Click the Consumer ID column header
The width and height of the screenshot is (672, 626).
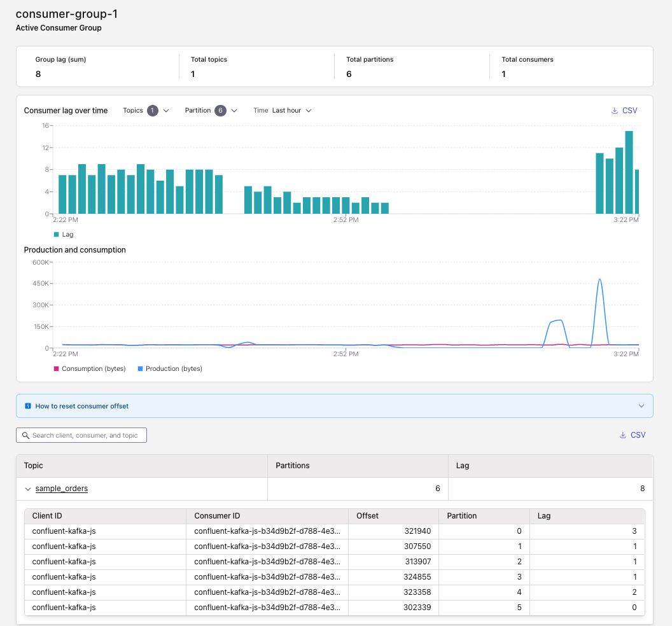tap(217, 516)
